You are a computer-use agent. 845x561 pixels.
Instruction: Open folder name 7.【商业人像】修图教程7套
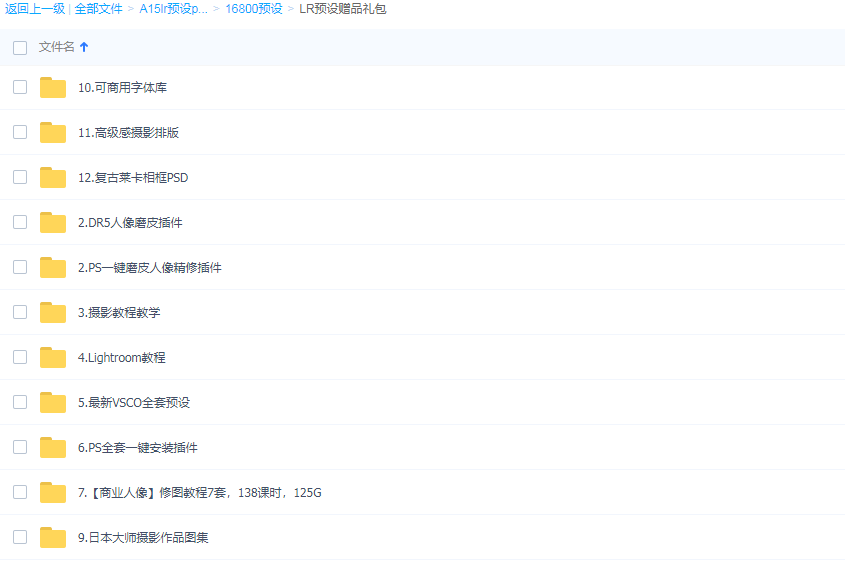(199, 493)
